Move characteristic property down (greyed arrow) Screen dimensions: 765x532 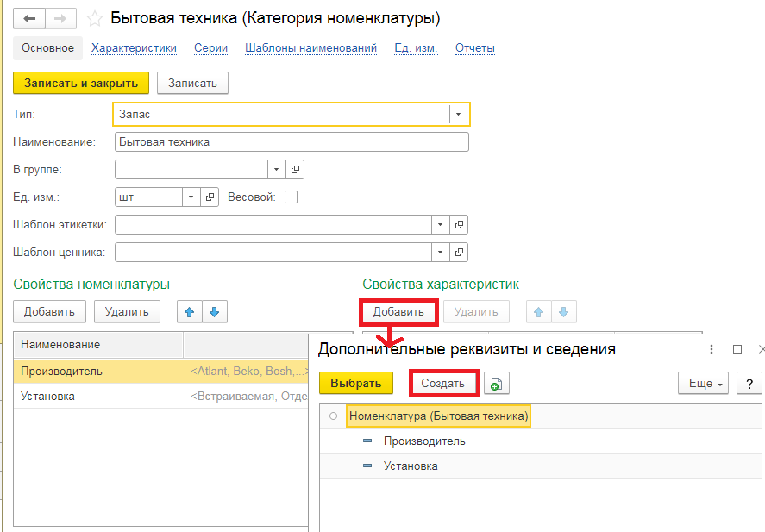tap(563, 312)
